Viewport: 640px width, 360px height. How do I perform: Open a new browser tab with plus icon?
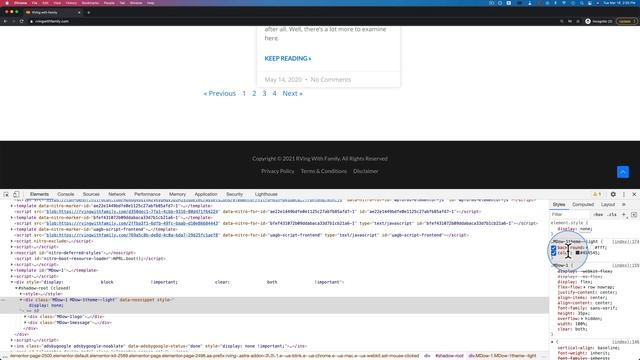tap(89, 12)
